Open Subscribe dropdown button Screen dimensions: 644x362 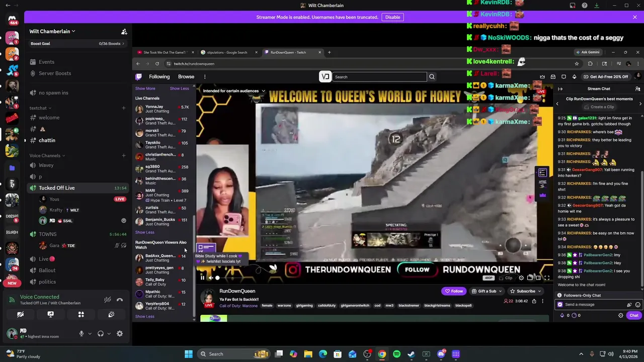(525, 291)
